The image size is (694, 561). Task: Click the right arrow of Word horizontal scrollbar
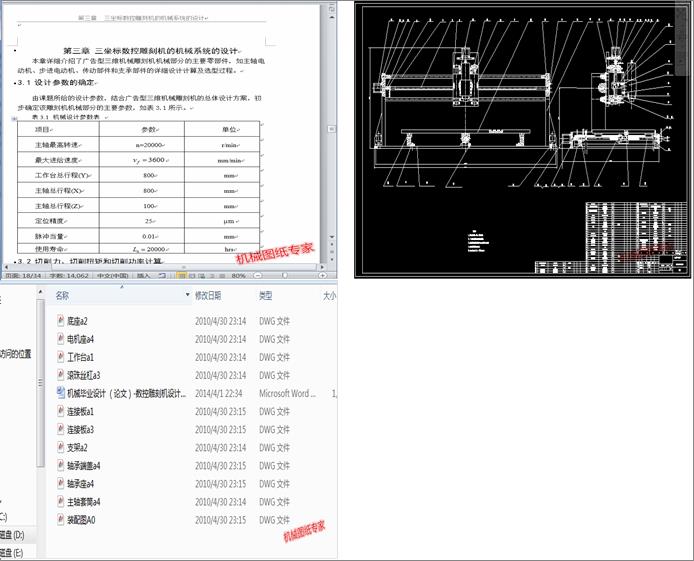(322, 267)
